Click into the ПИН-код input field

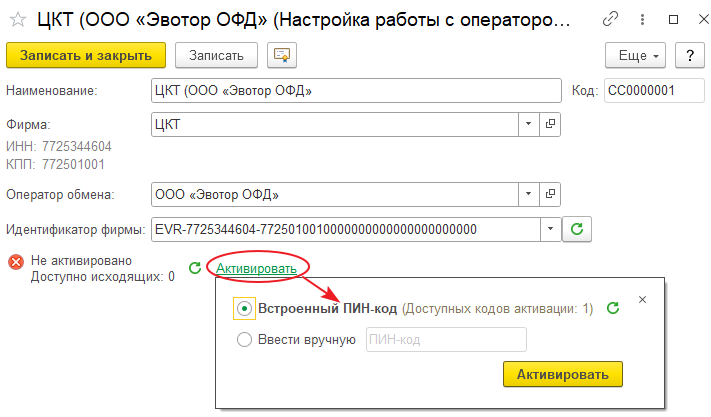pyautogui.click(x=446, y=339)
